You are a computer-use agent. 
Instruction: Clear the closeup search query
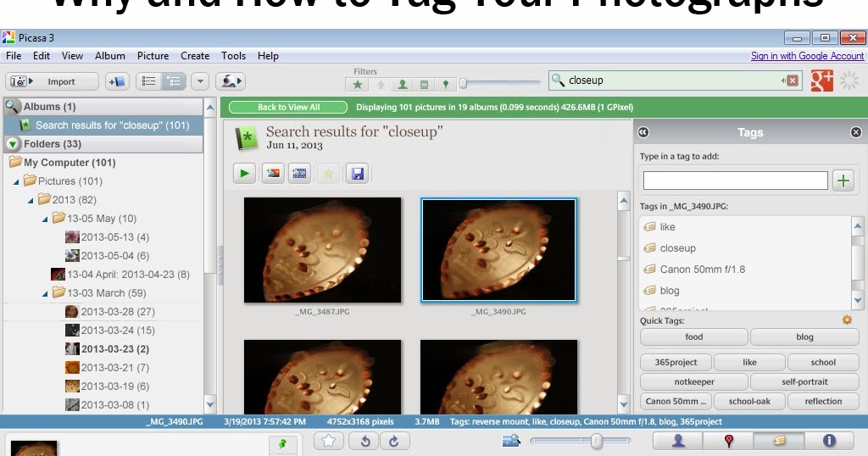[x=792, y=81]
